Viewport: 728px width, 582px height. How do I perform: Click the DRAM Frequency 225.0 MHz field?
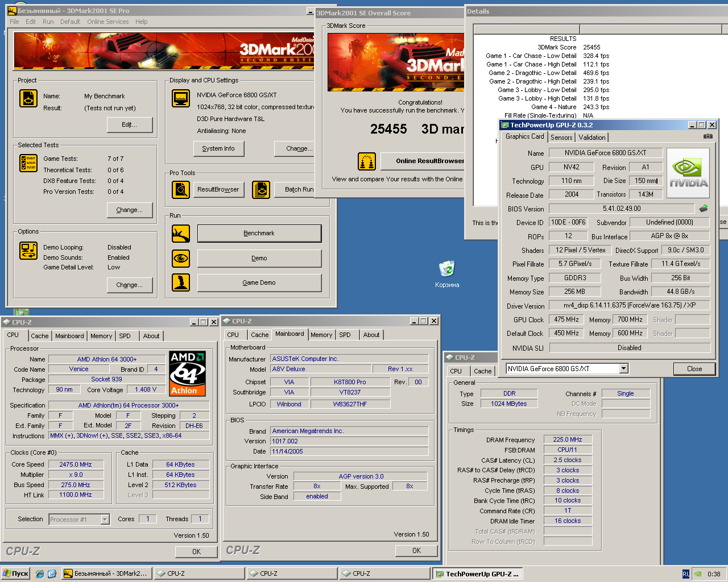point(568,439)
